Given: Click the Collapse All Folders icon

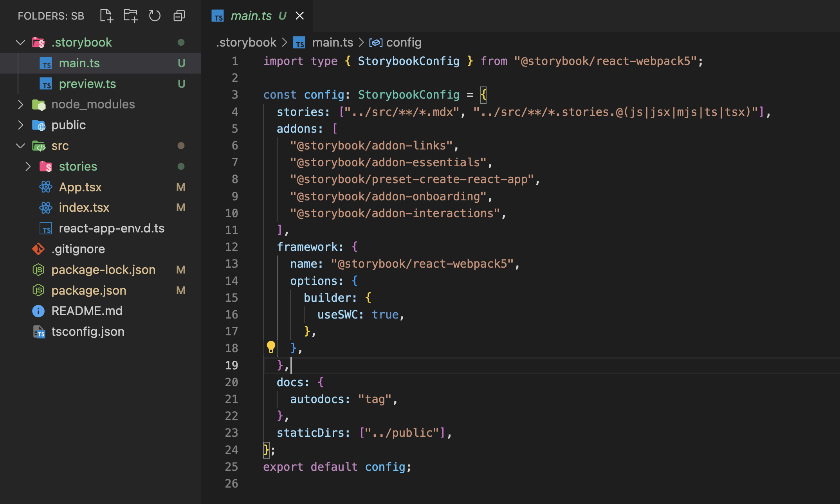Looking at the screenshot, I should (179, 16).
